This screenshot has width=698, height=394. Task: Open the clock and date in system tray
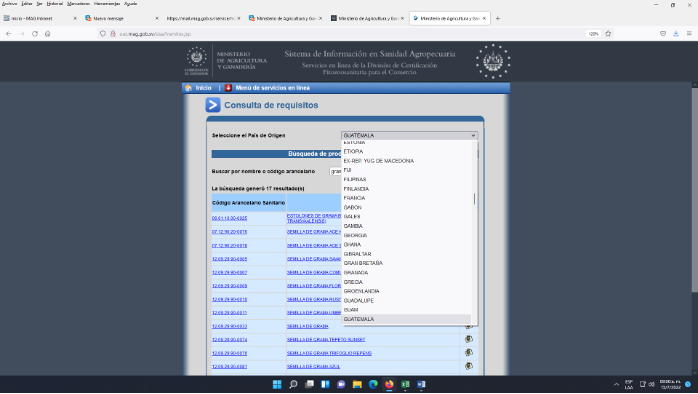pyautogui.click(x=670, y=384)
